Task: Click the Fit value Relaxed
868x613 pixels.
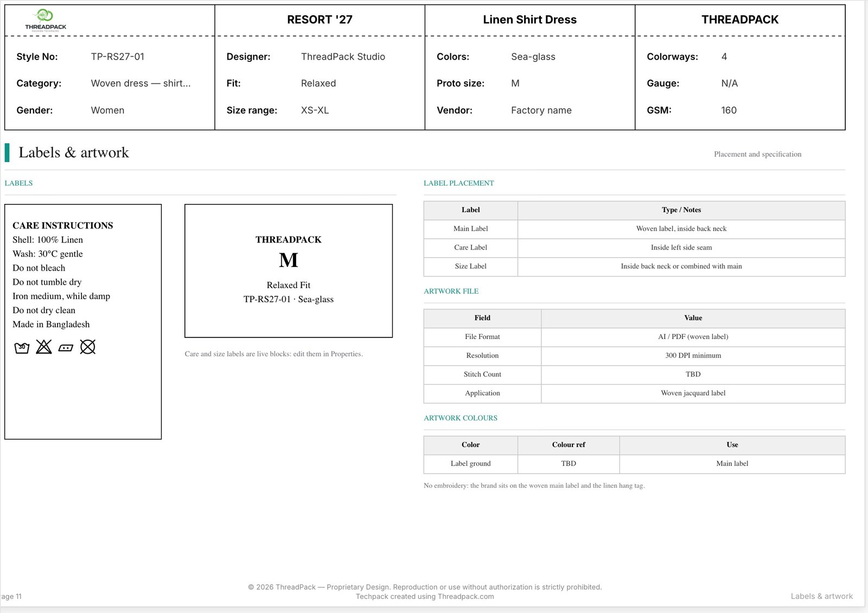Action: click(318, 83)
